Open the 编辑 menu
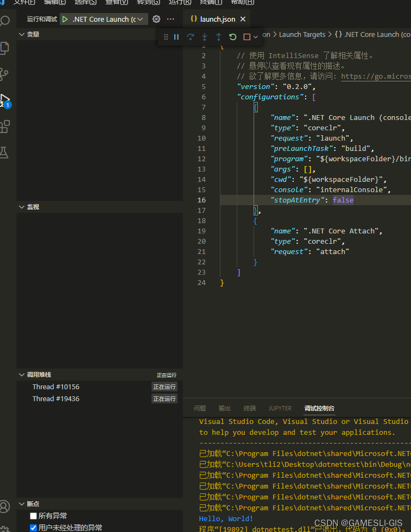Image resolution: width=411 pixels, height=532 pixels. 55,2
